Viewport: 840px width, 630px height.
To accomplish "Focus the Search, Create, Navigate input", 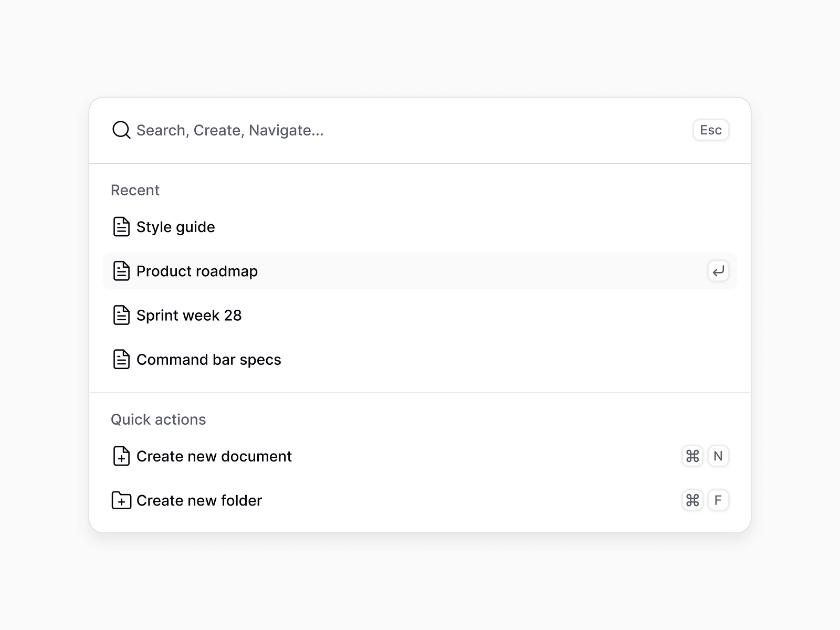I will coord(367,130).
